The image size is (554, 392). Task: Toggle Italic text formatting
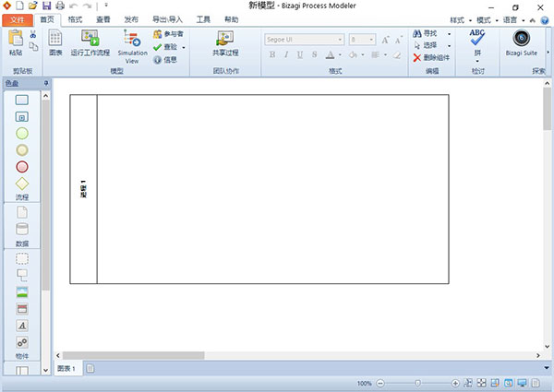point(286,54)
